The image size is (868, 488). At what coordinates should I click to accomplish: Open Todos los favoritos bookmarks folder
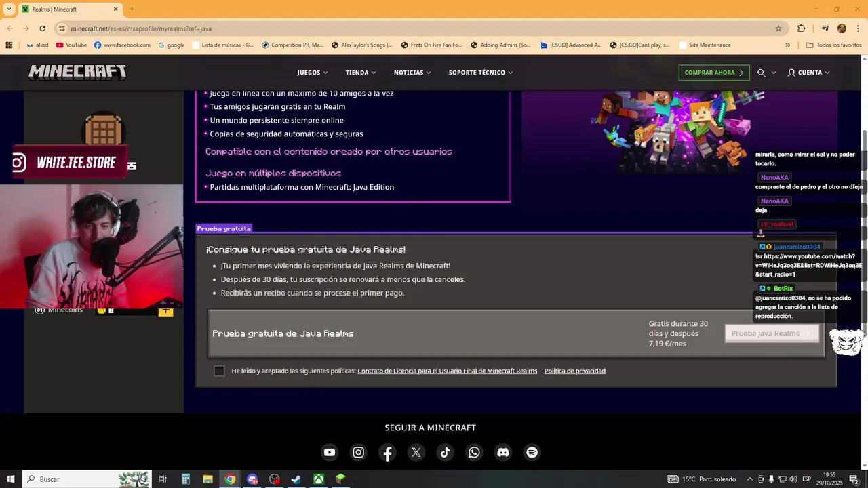[x=833, y=45]
